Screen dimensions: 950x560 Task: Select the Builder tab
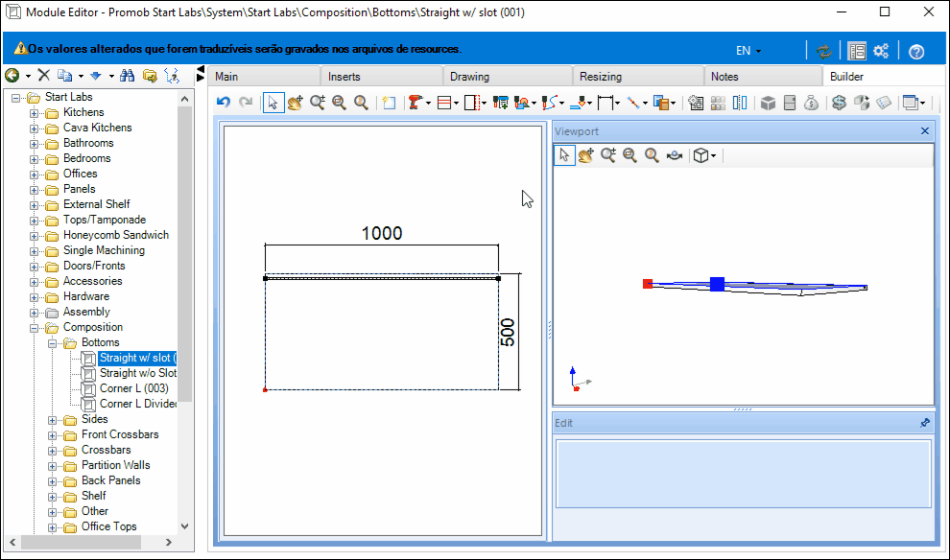(883, 77)
